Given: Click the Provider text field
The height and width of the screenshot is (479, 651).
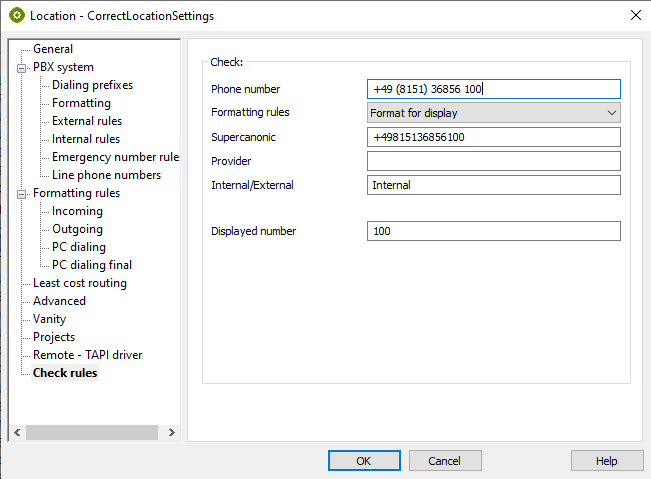Looking at the screenshot, I should pos(494,161).
